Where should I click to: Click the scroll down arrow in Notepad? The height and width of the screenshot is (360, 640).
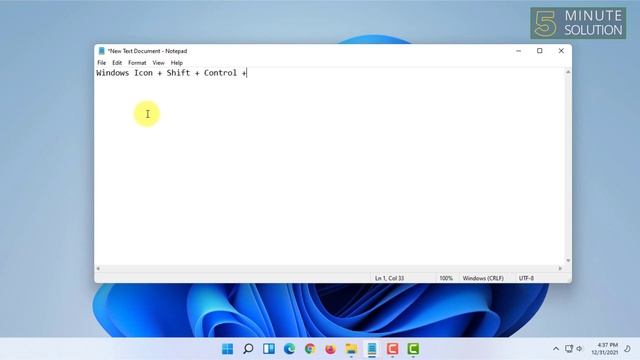click(568, 260)
